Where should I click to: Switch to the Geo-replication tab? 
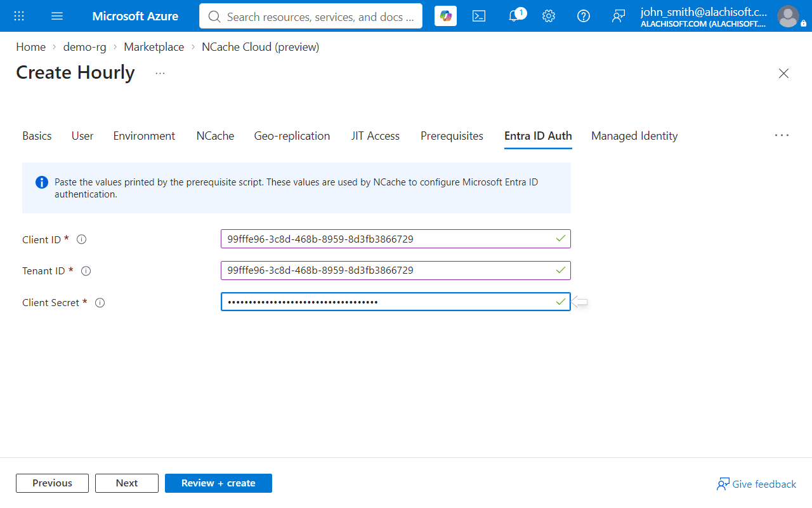pyautogui.click(x=292, y=136)
